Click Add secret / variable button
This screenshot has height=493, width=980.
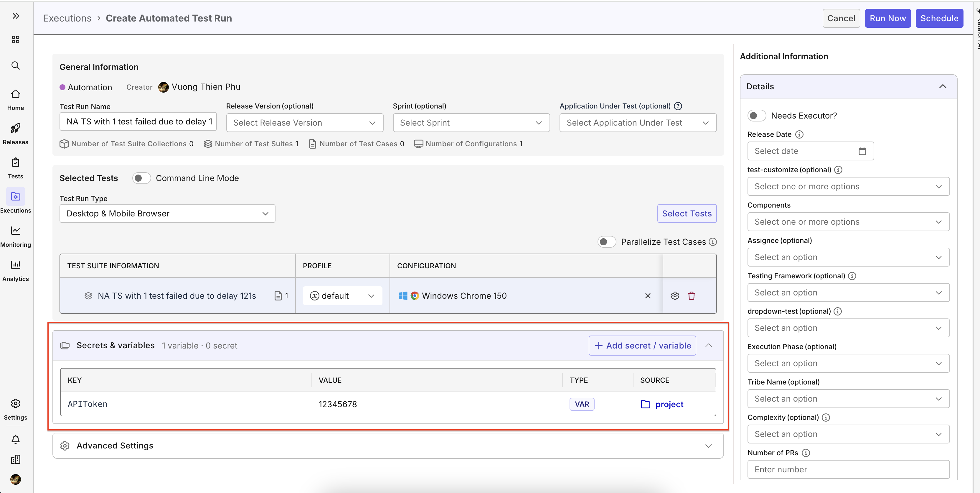642,346
